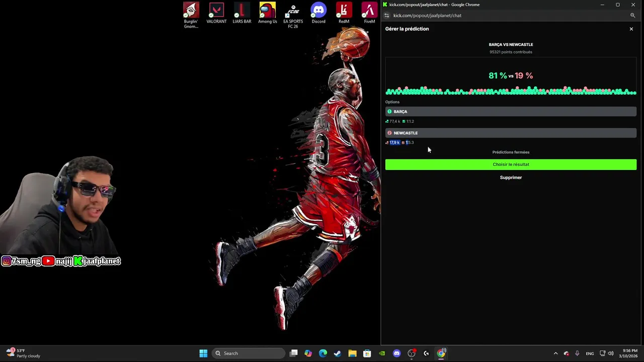Select the NEWCASTLE option row
The width and height of the screenshot is (644, 362).
tap(511, 133)
